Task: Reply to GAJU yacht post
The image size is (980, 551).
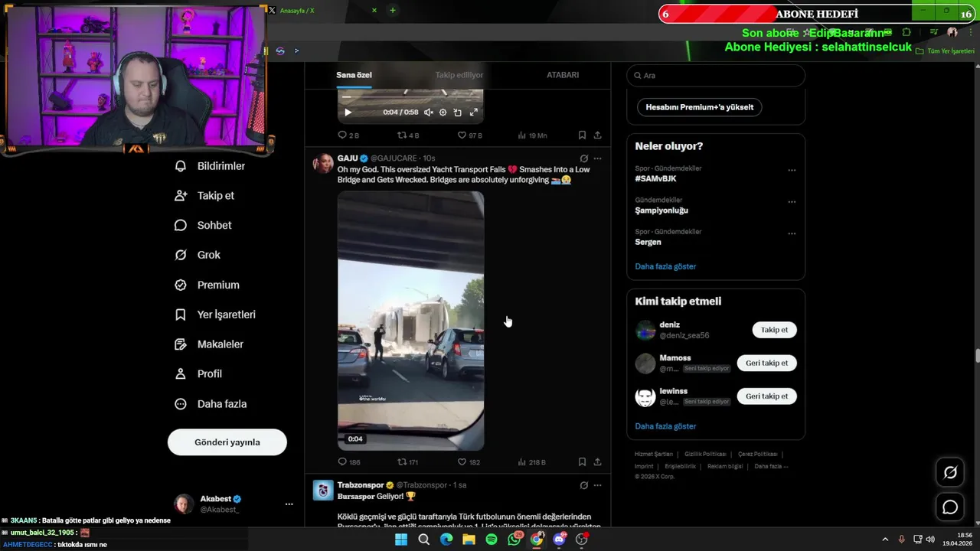Action: tap(343, 462)
